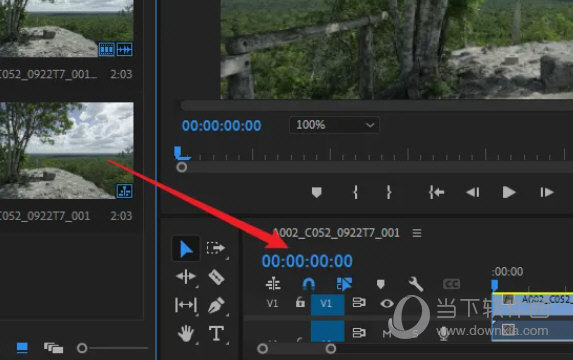Click timeline playhead marker
The image size is (573, 360).
494,285
